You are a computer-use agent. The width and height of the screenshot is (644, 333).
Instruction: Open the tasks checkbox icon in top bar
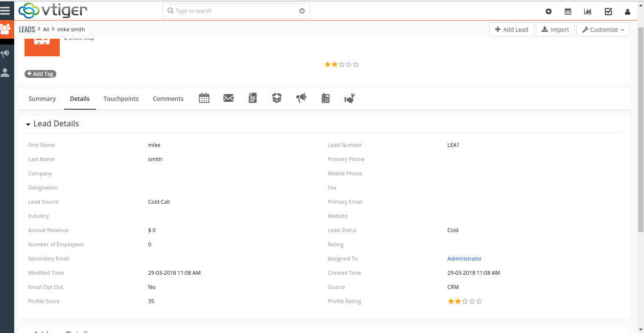pos(608,11)
